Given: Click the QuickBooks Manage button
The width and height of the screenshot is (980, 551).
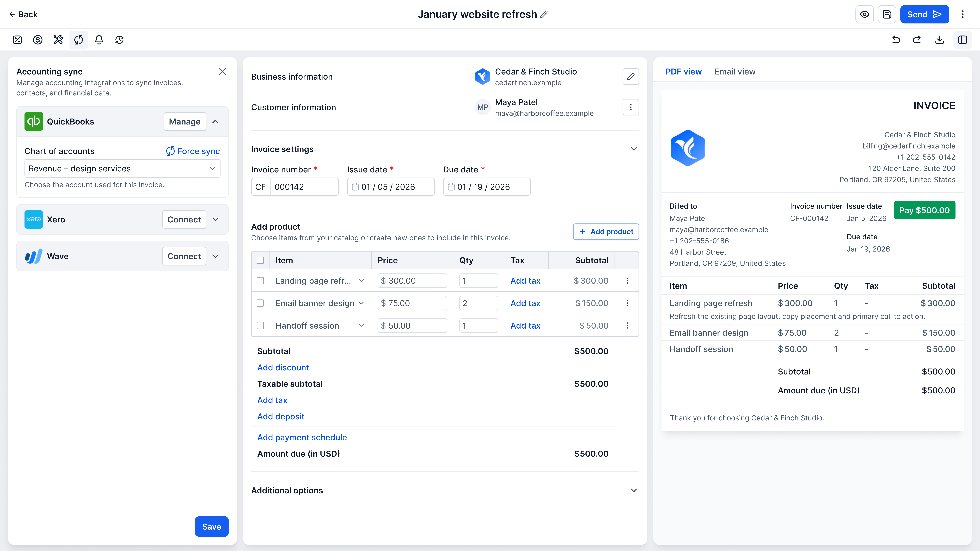Looking at the screenshot, I should coord(185,122).
